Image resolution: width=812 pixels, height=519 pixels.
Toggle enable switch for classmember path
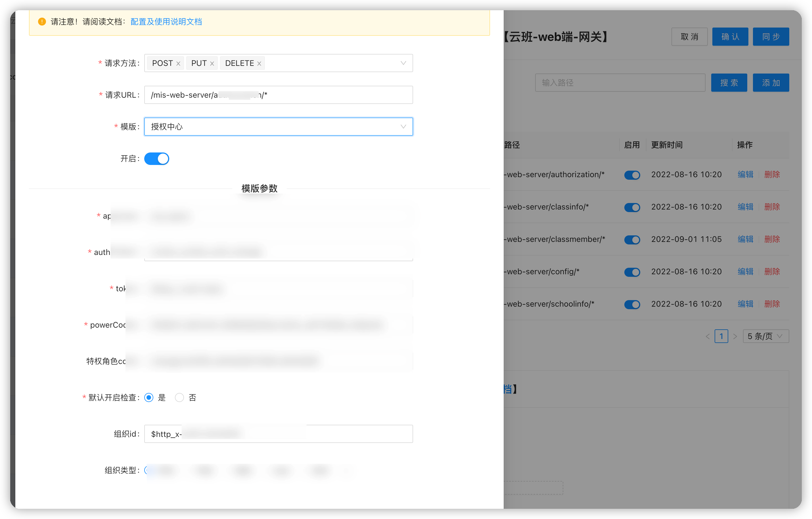point(632,239)
